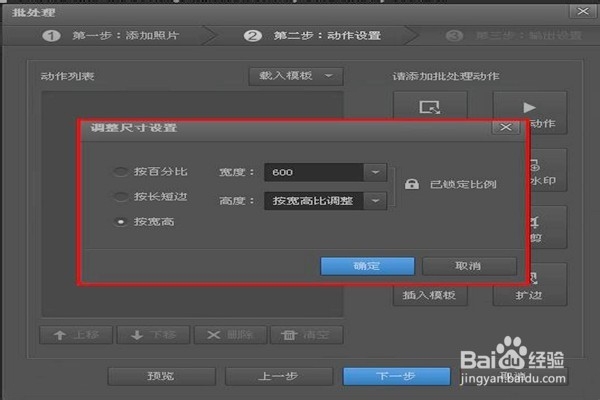Click the resize action icon button

click(x=430, y=106)
